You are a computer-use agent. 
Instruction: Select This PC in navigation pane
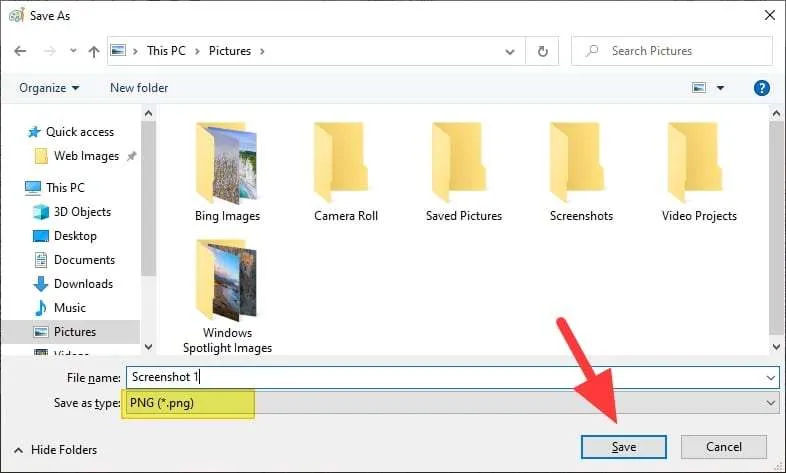point(65,188)
